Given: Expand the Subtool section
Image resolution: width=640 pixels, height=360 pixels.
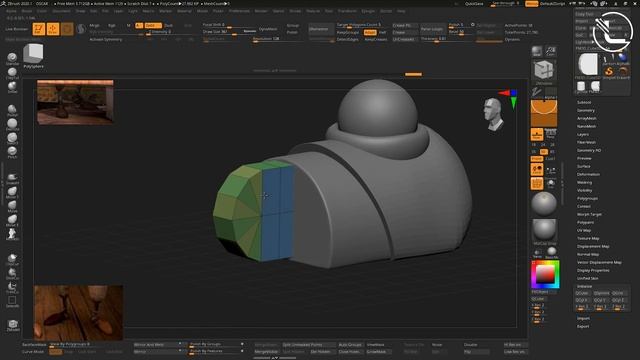Looking at the screenshot, I should point(584,102).
